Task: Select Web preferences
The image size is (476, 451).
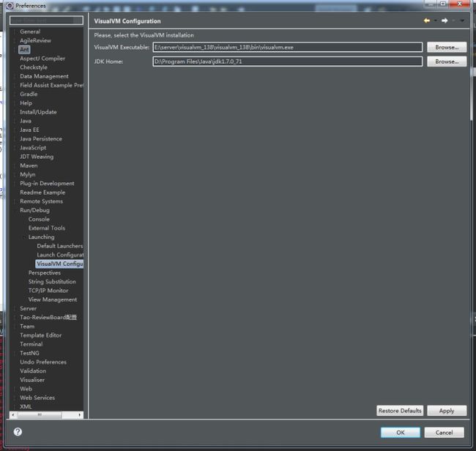Action: pos(26,389)
